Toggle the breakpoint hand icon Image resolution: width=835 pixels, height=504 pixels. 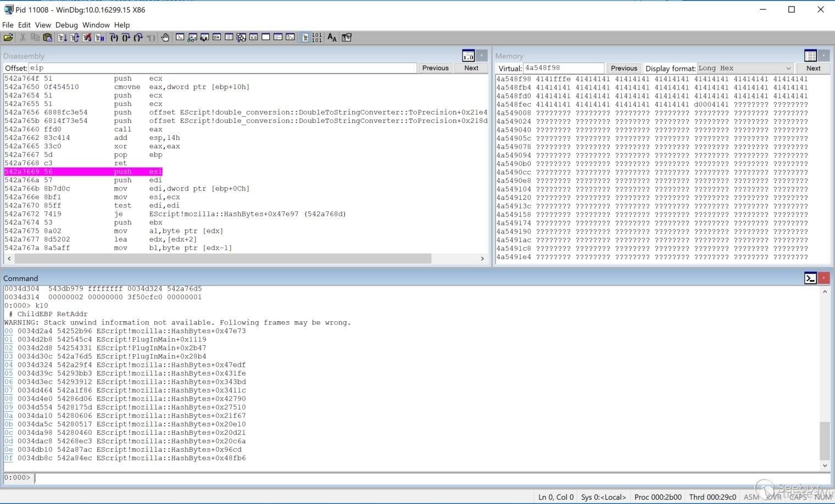click(x=165, y=37)
